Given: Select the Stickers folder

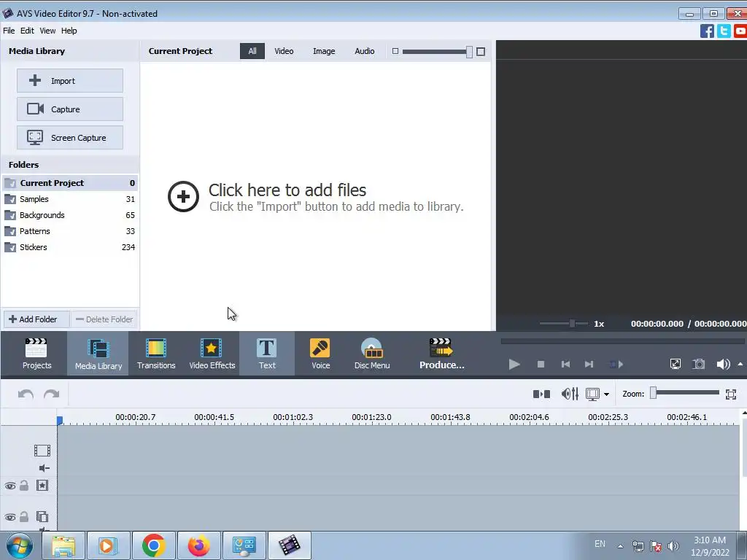Looking at the screenshot, I should coord(70,247).
